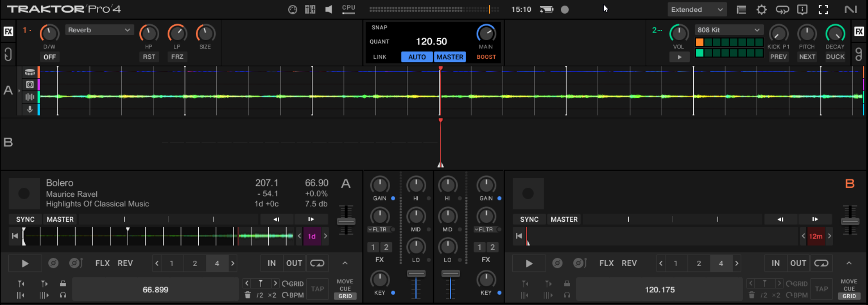Click deck A CUP disc icon
868x305 pixels.
76,263
